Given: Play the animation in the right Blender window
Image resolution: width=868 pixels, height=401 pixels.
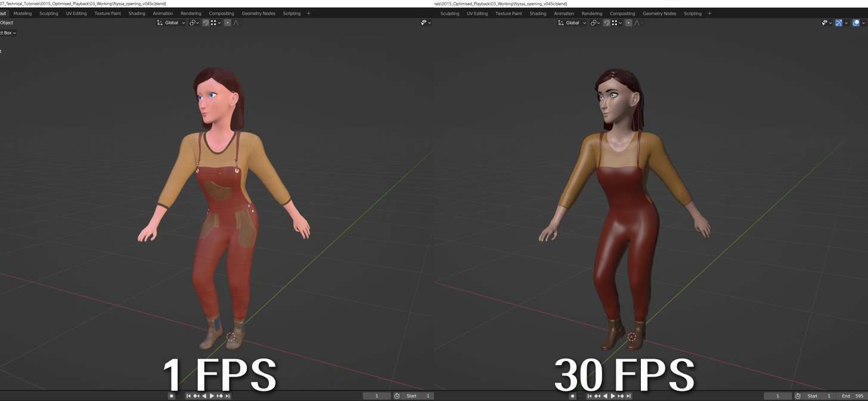Looking at the screenshot, I should 613,396.
